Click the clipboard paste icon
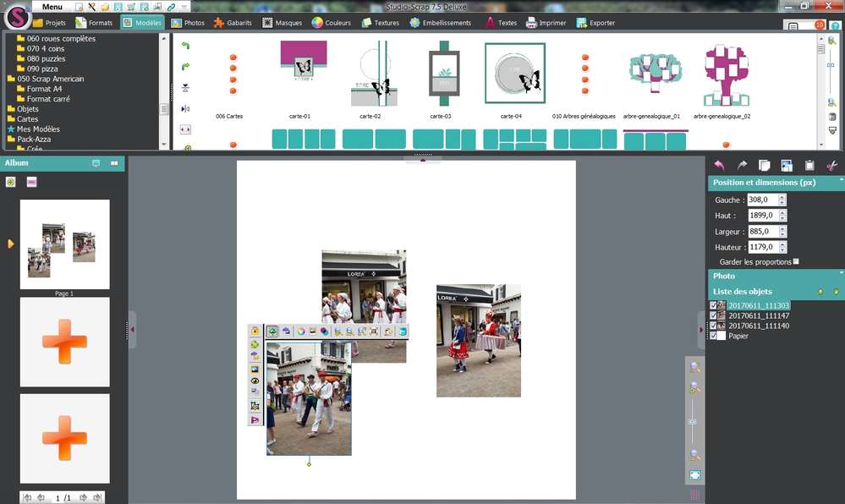 click(809, 166)
